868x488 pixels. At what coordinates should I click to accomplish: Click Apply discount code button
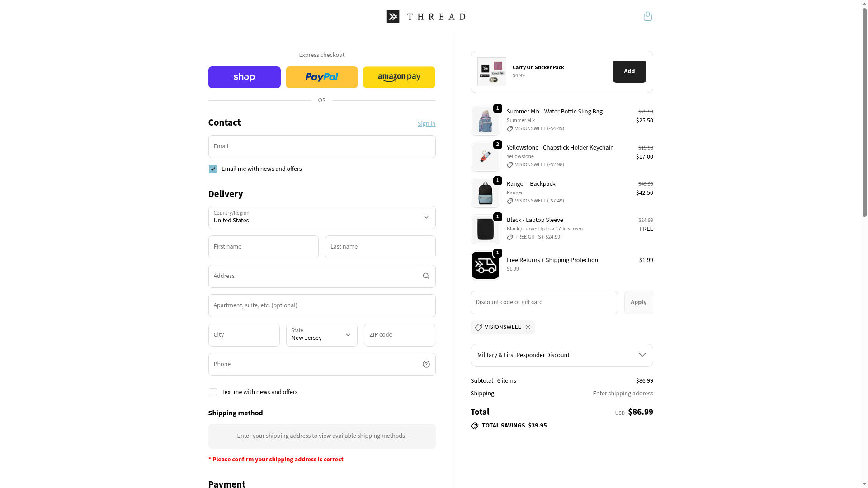coord(638,302)
